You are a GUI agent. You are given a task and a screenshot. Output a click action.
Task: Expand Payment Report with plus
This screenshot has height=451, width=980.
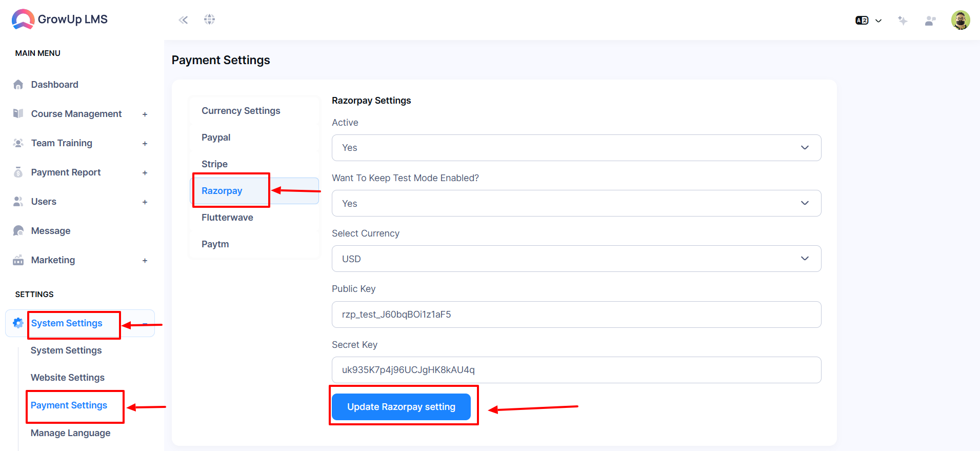point(145,173)
